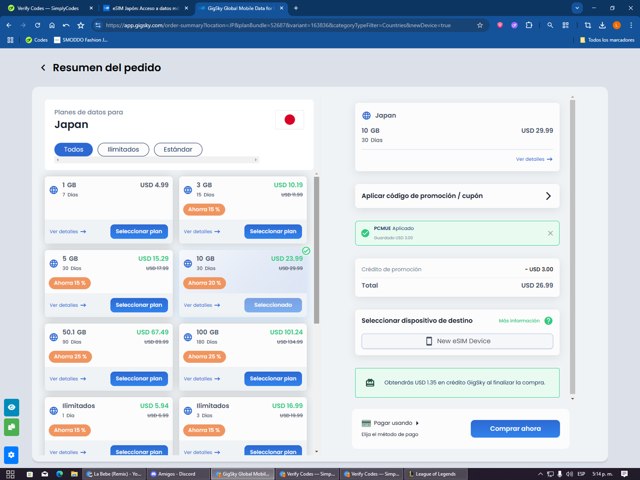The image size is (640, 480).
Task: Close the GigSky Global Mobile Data tab
Action: (282, 8)
